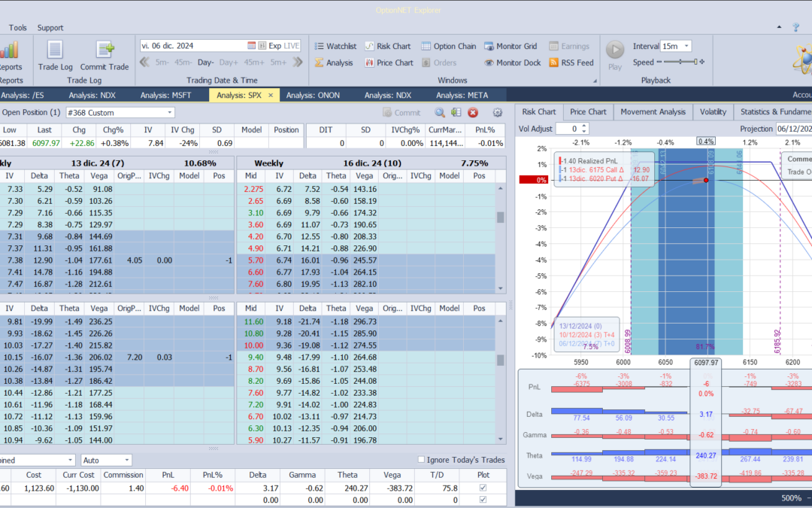Close the Analysis: SPX tab
Screen dimensions: 812x508
271,96
